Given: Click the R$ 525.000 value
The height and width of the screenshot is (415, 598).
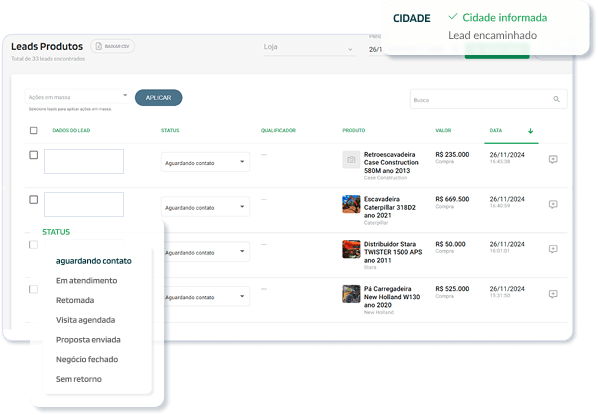Looking at the screenshot, I should coord(452,289).
